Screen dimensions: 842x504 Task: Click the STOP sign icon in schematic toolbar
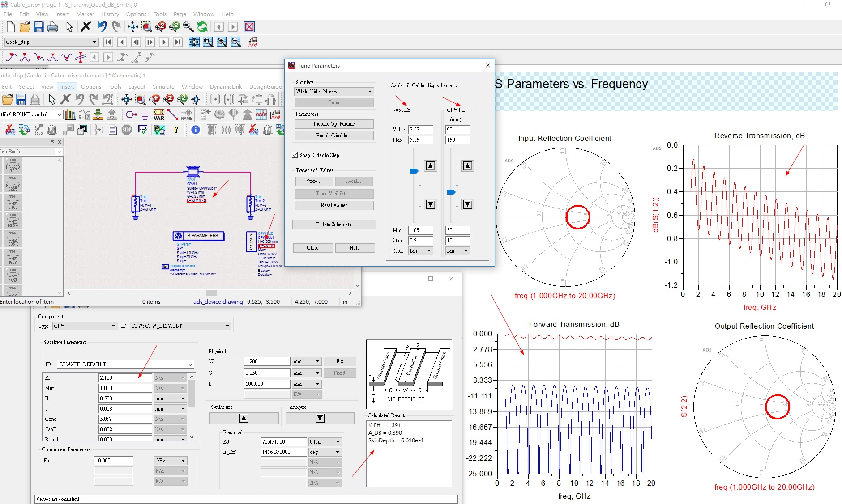127,130
